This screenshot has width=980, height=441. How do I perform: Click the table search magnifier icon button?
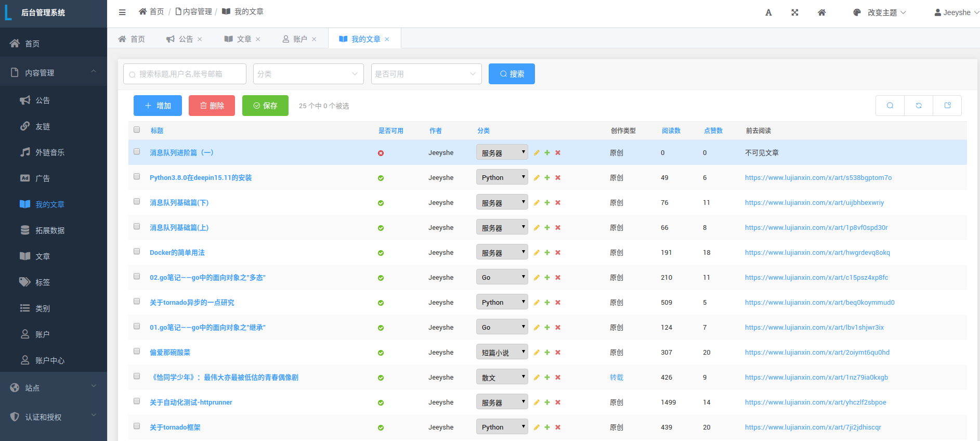pyautogui.click(x=890, y=106)
